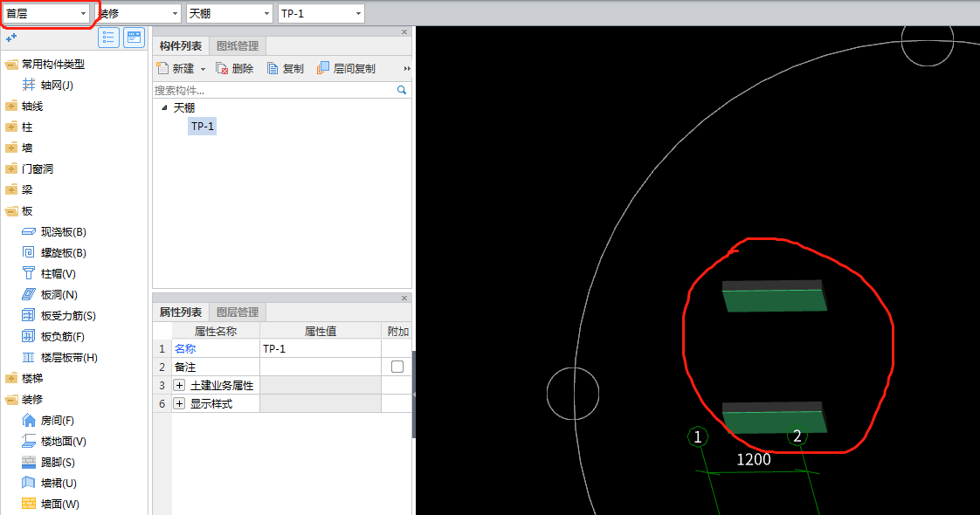Image resolution: width=980 pixels, height=515 pixels.
Task: Select 板负筋(F) negative rebar tool
Action: (53, 336)
